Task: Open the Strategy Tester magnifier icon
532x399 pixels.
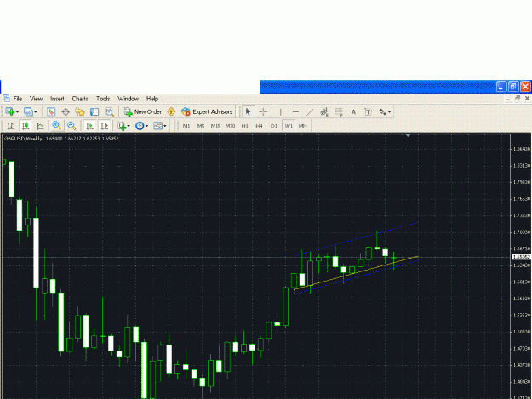Action: (109, 111)
